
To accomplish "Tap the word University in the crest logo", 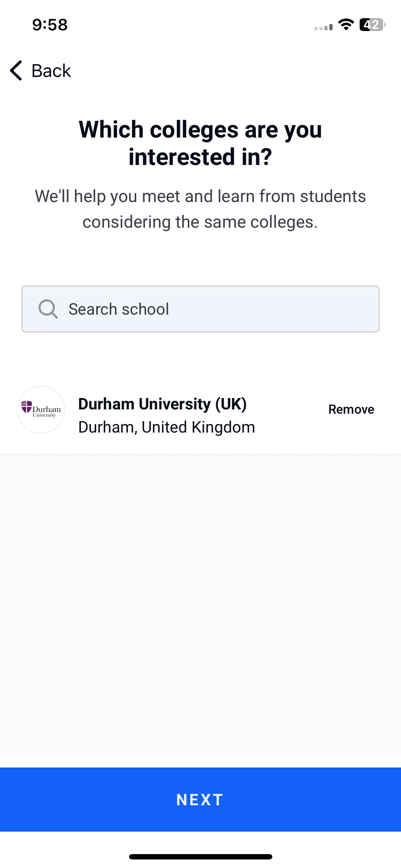I will click(x=44, y=415).
